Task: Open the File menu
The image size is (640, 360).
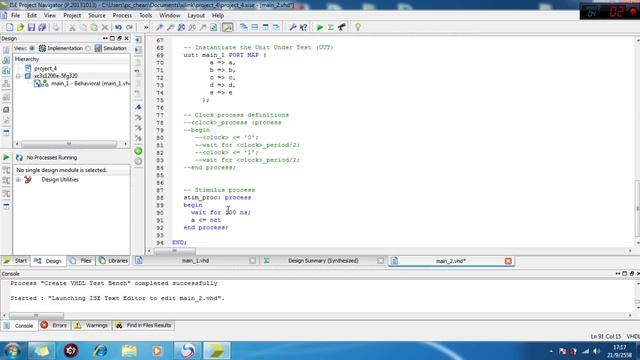Action: pos(16,16)
